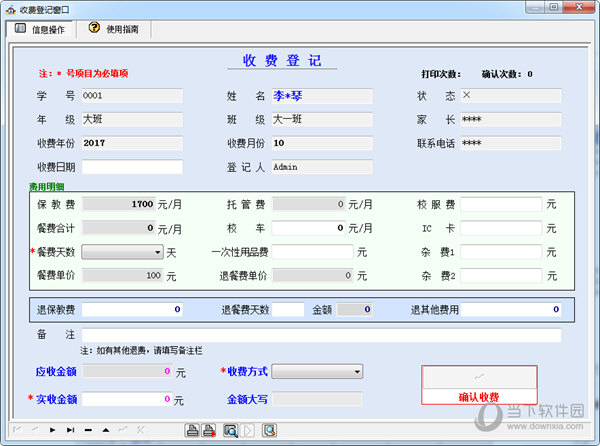The height and width of the screenshot is (446, 600).
Task: Click the application icon in title bar
Action: 11,10
